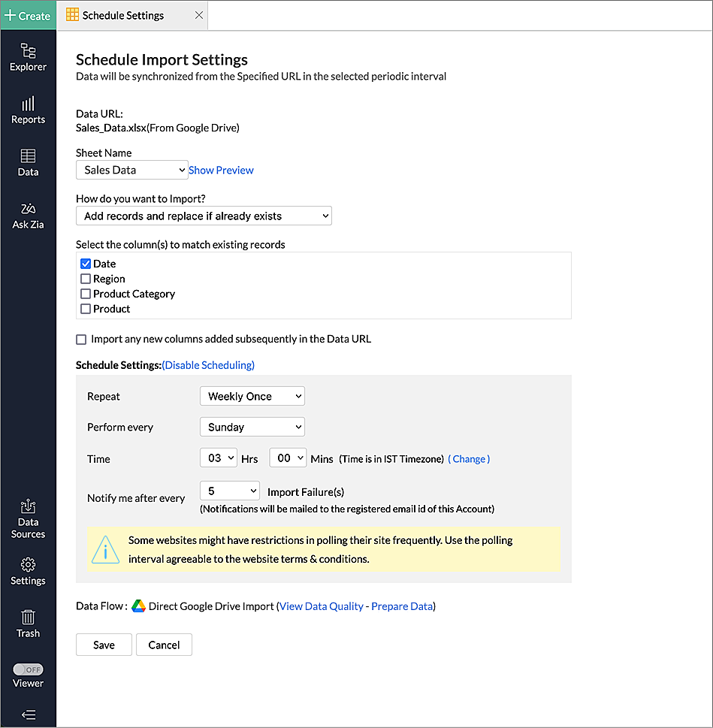Expand the Repeat frequency dropdown
The height and width of the screenshot is (728, 713).
tap(252, 396)
